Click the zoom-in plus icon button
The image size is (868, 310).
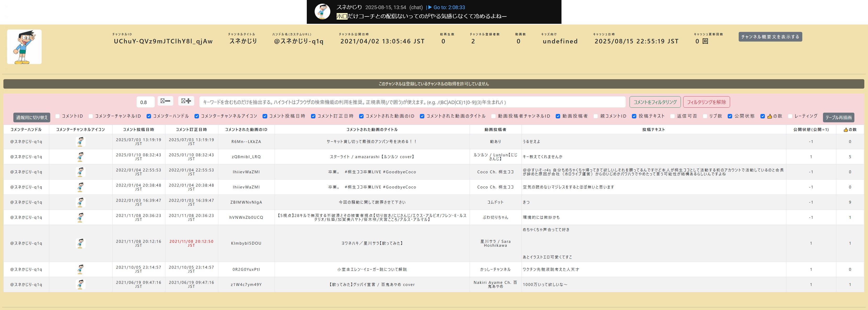(x=186, y=101)
